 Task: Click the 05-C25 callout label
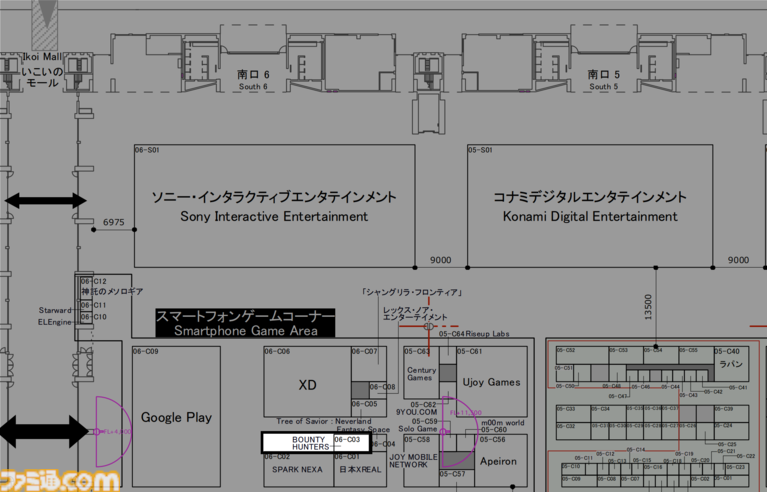click(727, 445)
